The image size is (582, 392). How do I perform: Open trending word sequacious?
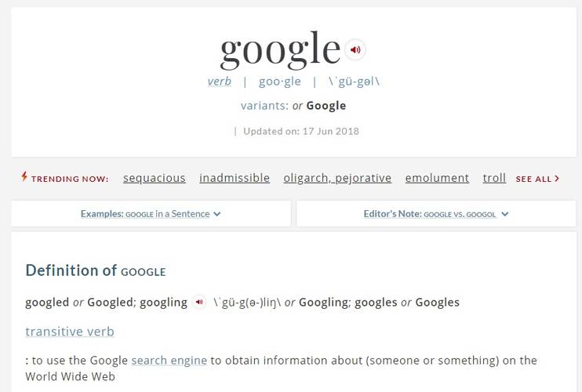coord(155,178)
